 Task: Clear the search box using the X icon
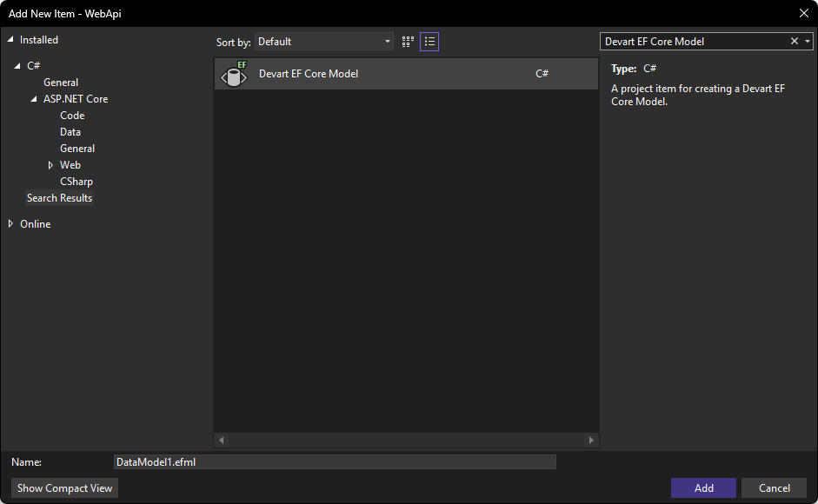[x=794, y=41]
